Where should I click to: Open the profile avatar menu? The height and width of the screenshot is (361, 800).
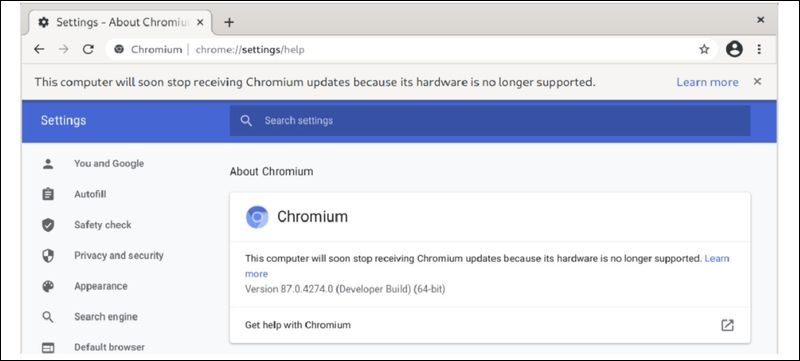734,49
